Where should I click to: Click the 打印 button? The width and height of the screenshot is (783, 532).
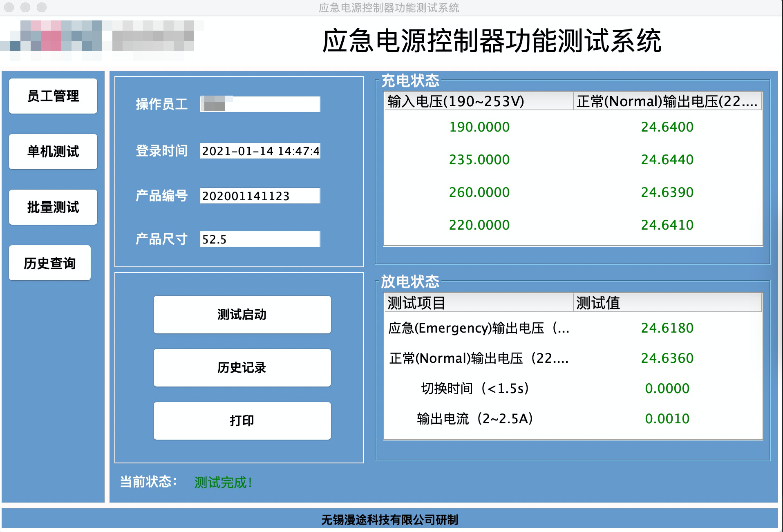(x=242, y=421)
